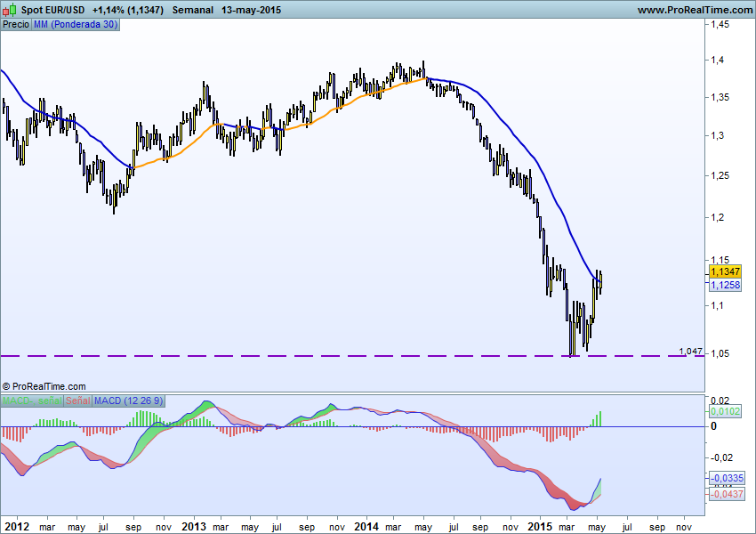Click the Spot EUR/USD instrument name
This screenshot has height=534, width=756.
coord(53,10)
